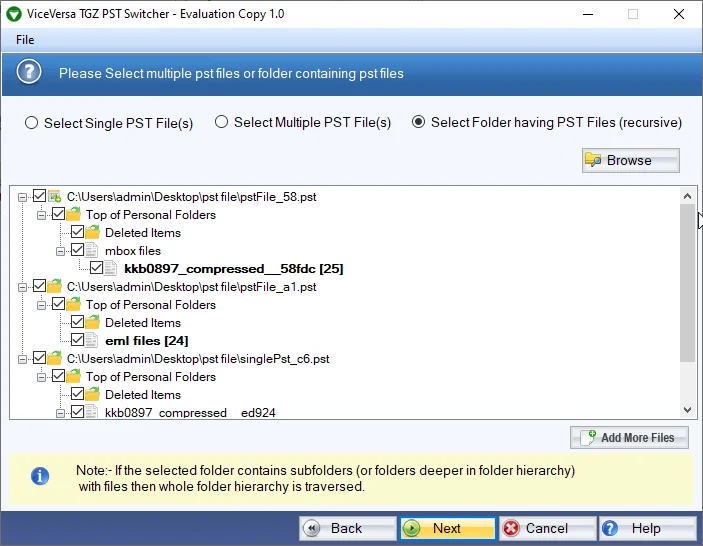Select path text ending singlePst_c6.pst
The width and height of the screenshot is (703, 546).
pyautogui.click(x=198, y=359)
